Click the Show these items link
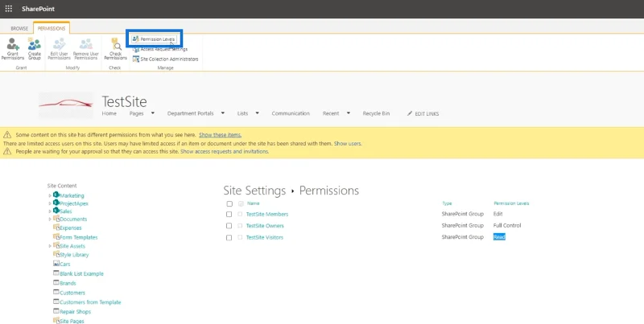The height and width of the screenshot is (324, 644). pos(220,134)
